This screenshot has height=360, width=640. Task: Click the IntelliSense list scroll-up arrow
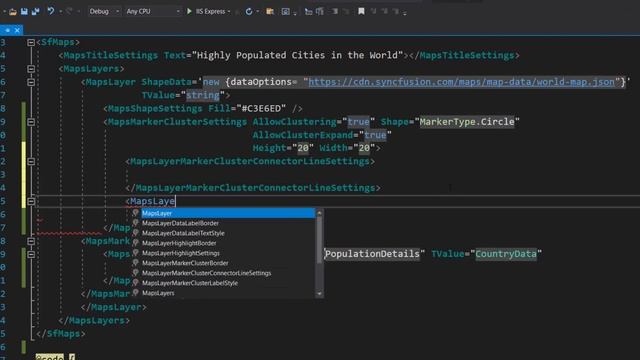point(319,213)
